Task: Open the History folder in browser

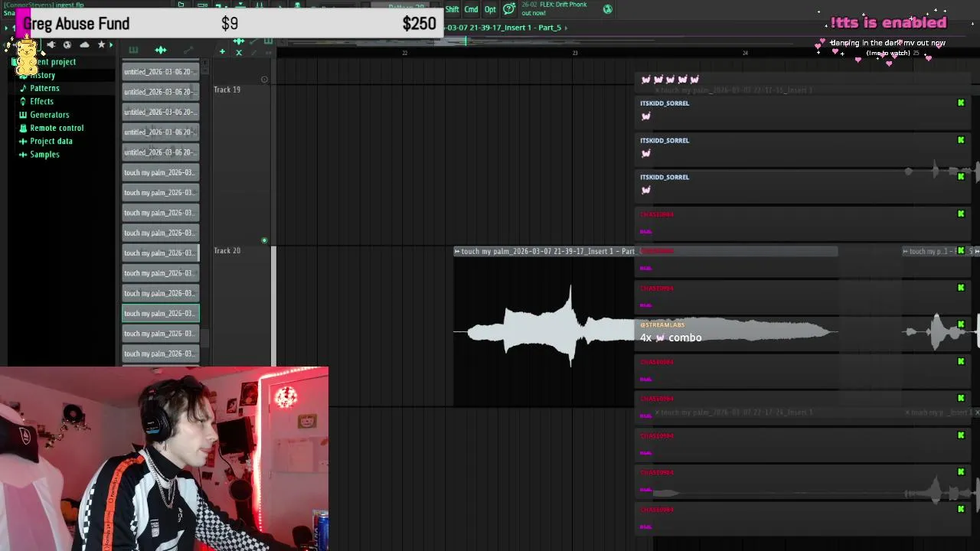Action: (42, 75)
